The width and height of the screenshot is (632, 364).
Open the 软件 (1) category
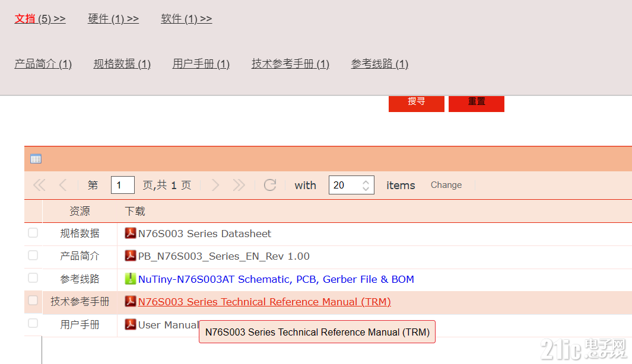point(186,19)
